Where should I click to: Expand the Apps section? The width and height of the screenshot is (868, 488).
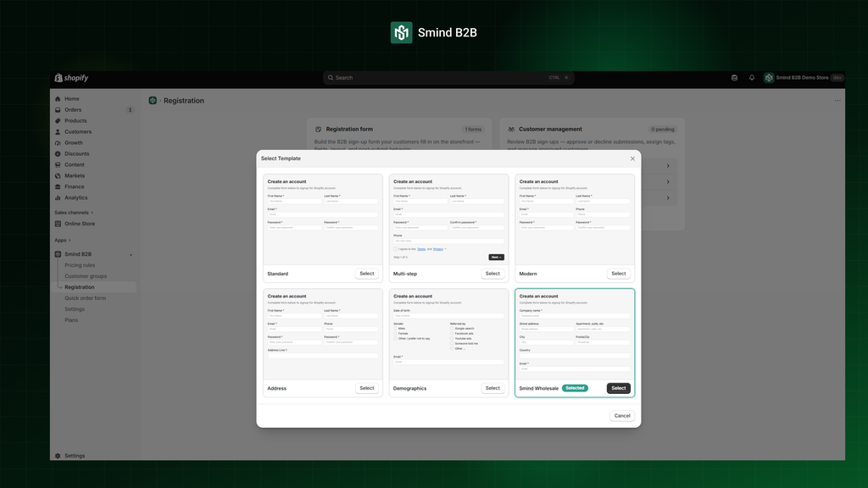click(x=63, y=240)
